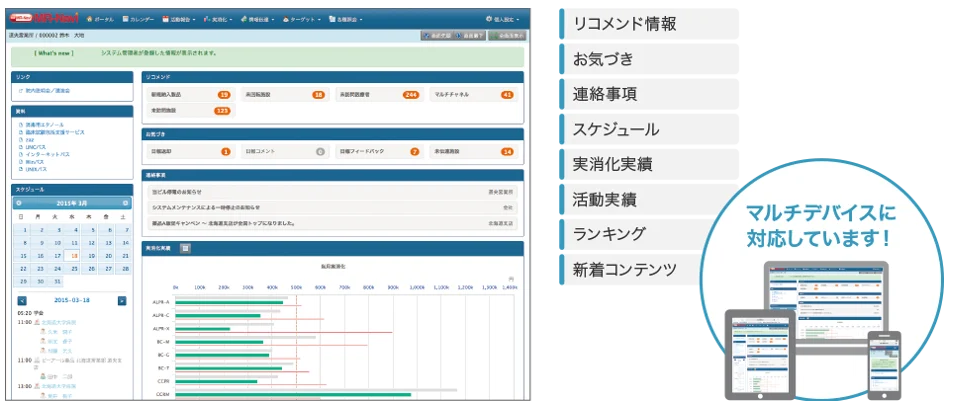Open the カレンダー menu item

[x=139, y=20]
